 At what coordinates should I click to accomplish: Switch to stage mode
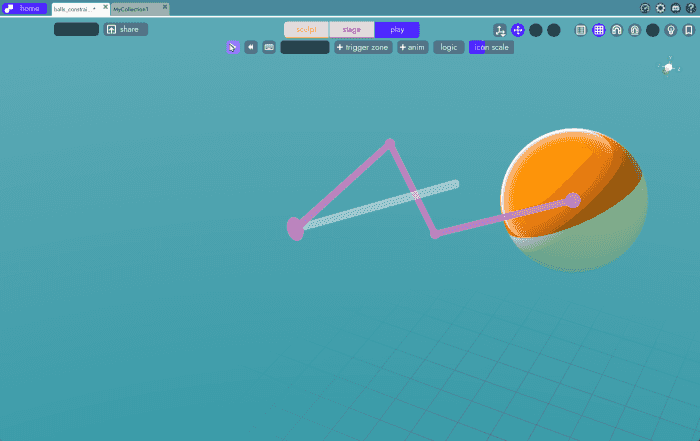tap(351, 29)
